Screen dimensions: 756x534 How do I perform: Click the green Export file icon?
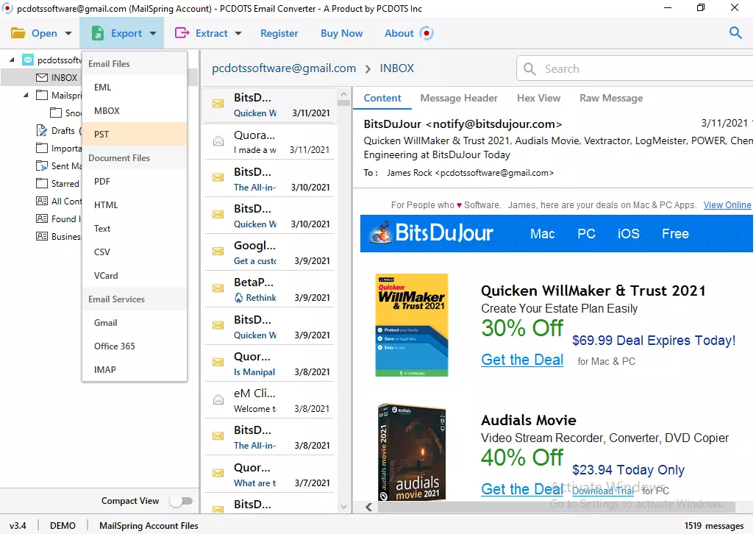pyautogui.click(x=98, y=33)
